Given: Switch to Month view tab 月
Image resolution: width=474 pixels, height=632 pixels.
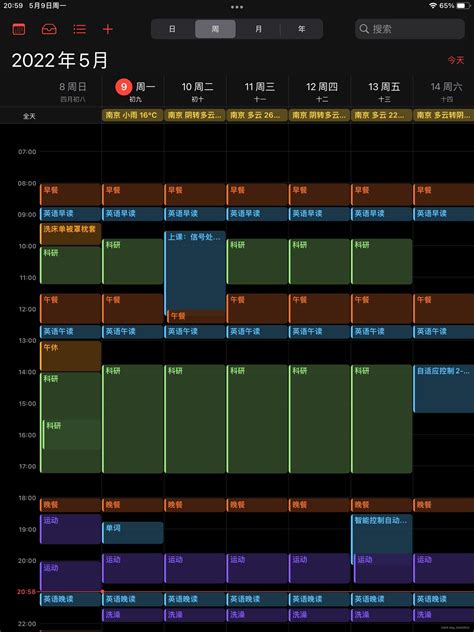Looking at the screenshot, I should click(x=258, y=29).
